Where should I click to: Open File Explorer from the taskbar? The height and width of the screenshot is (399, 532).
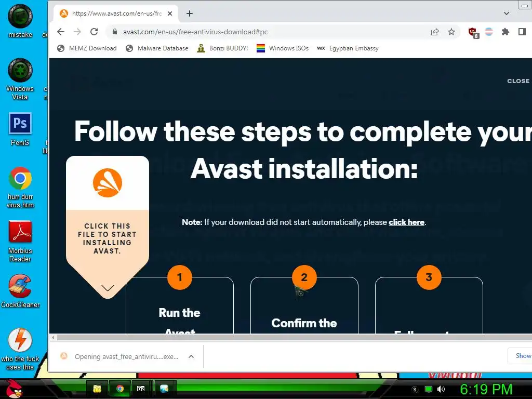97,389
